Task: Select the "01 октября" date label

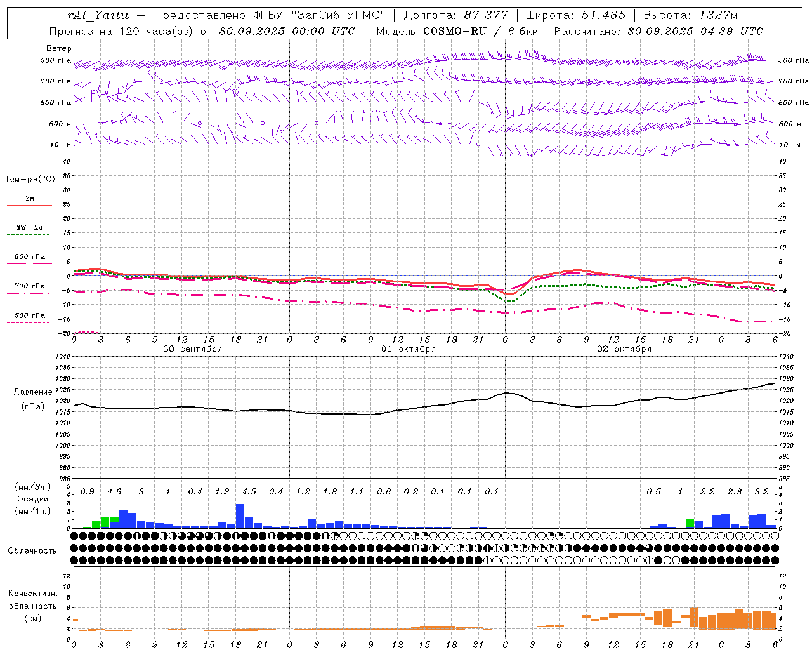Action: pos(409,349)
